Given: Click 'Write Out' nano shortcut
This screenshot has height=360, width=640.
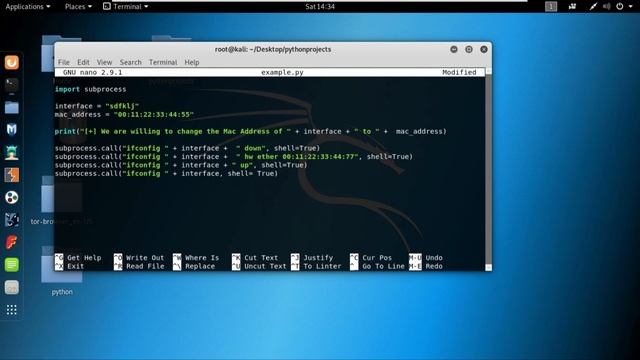Looking at the screenshot, I should [145, 258].
